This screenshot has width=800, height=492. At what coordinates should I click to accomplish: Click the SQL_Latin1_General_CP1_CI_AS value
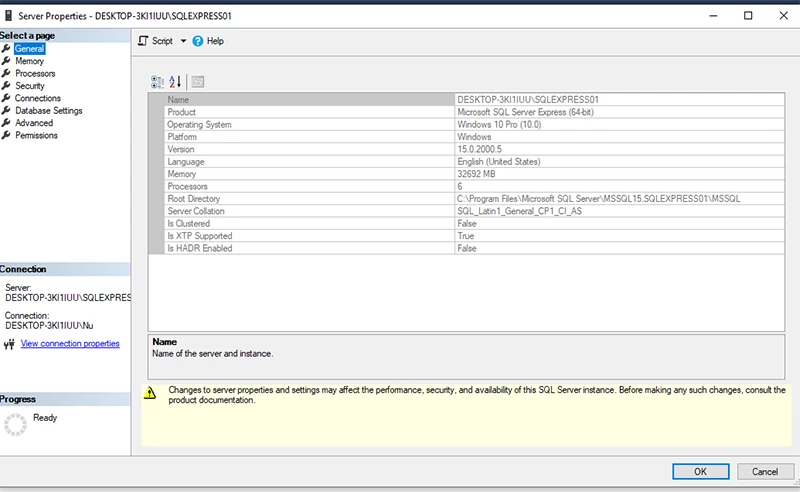point(519,211)
